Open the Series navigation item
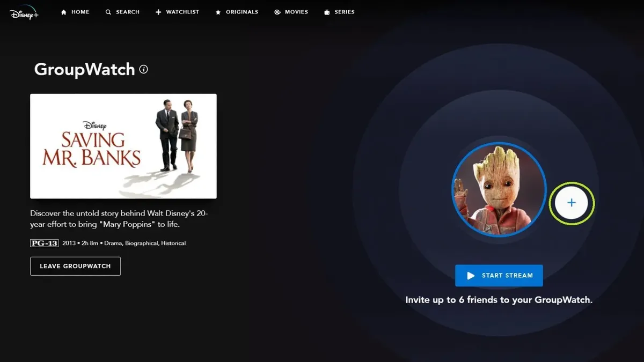Screen dimensions: 644x362 [x=339, y=12]
